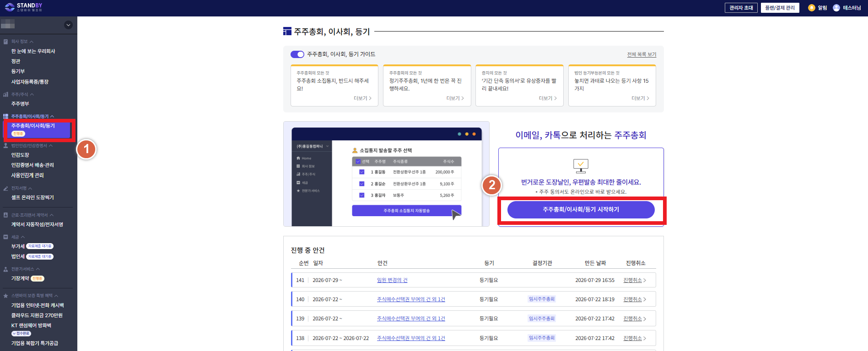Screen dimensions: 868x351
Task: Click the date 2026-07-29 16:55
Action: tap(595, 280)
